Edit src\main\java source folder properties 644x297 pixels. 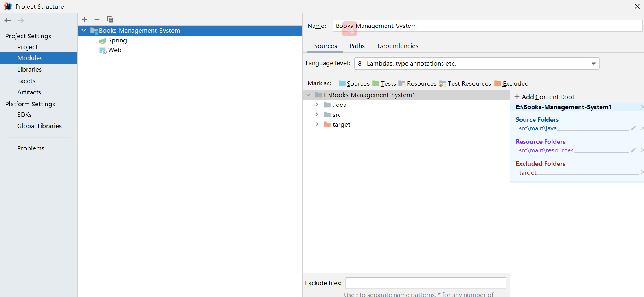click(633, 128)
